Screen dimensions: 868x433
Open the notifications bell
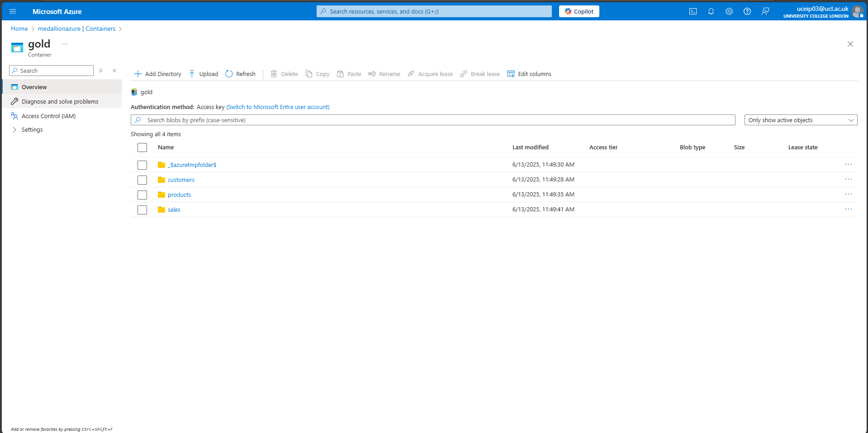[x=711, y=11]
